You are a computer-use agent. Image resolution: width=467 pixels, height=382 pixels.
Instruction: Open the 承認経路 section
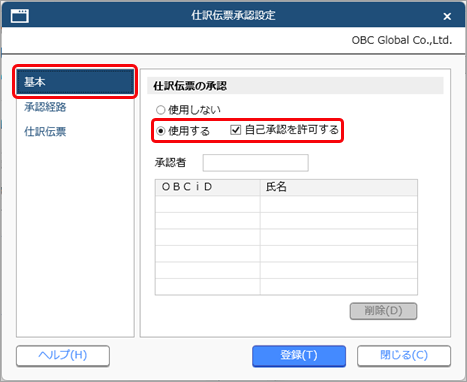45,107
